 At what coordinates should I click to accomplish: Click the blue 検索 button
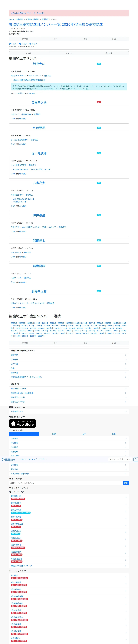coord(126,483)
